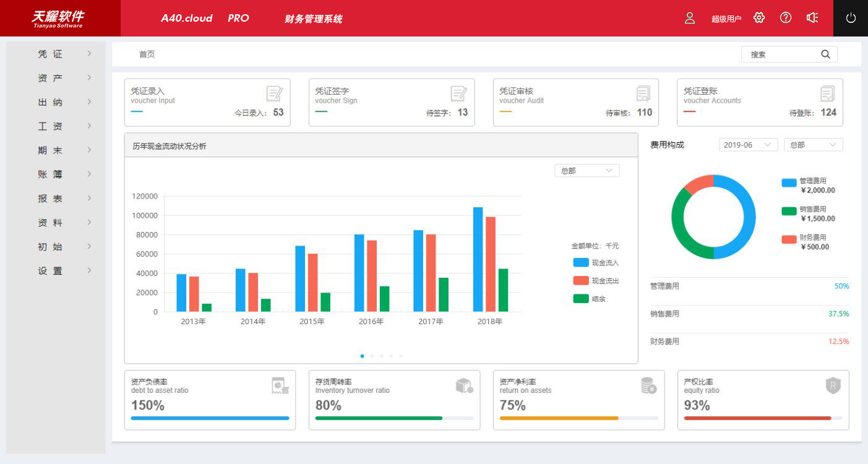Open the settings gear icon
This screenshot has height=464, width=868.
point(759,18)
